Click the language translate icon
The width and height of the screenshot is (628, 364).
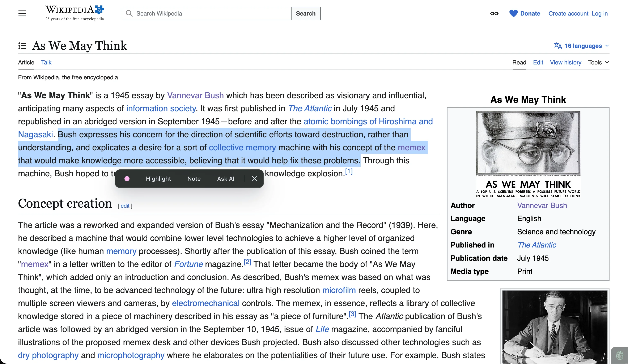558,46
